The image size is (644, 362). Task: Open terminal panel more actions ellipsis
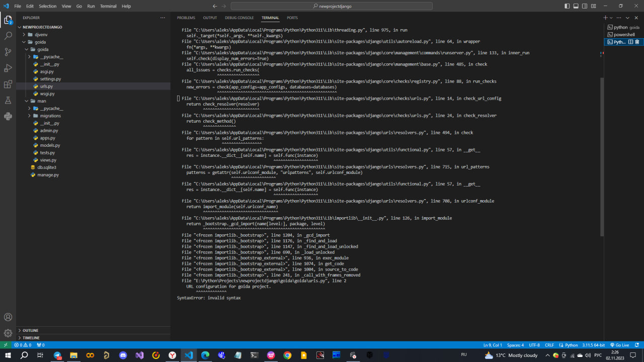pos(620,18)
